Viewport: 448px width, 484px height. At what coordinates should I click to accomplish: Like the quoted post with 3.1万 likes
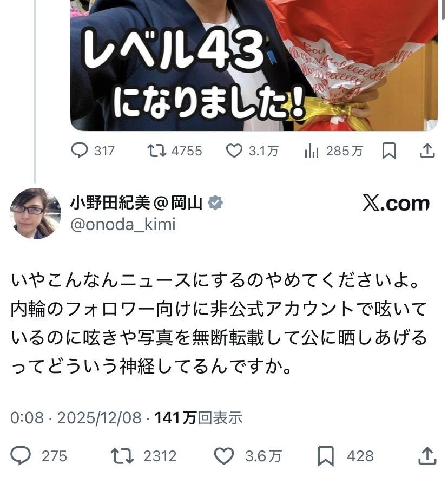(252, 151)
